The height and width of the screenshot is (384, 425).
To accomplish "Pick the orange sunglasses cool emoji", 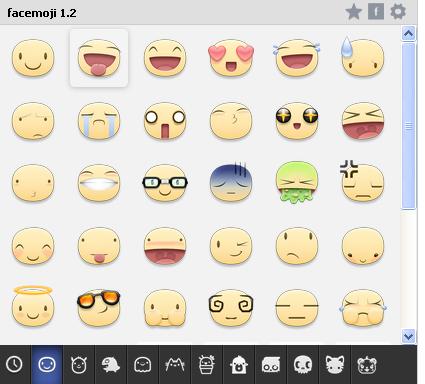I will 99,308.
